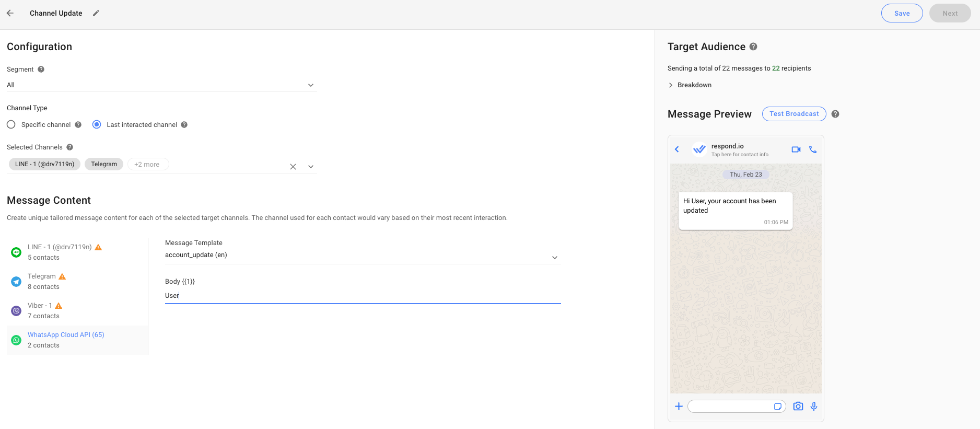Click the +2 more channels chip
Screen dimensions: 980x429
147,164
